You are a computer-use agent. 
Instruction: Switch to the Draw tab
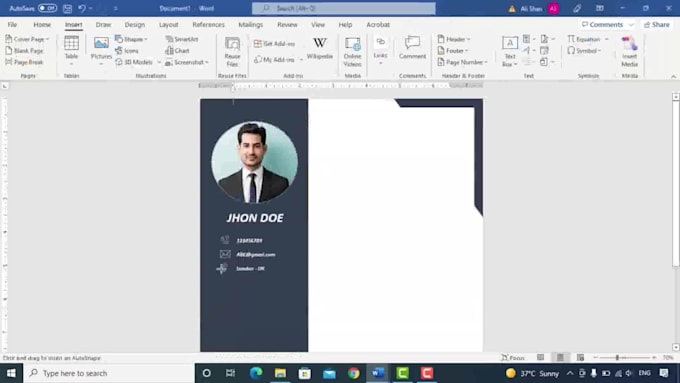103,25
